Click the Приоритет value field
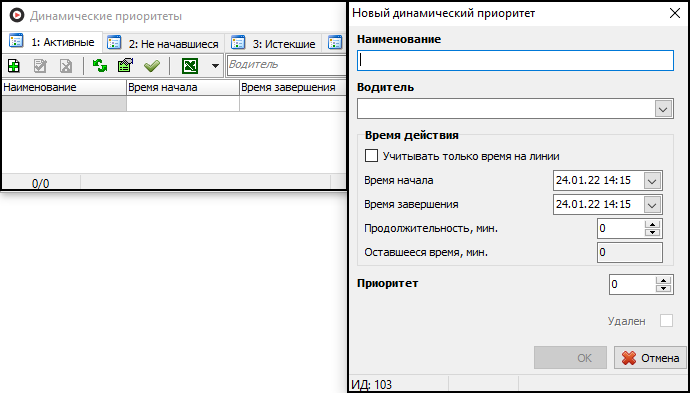The width and height of the screenshot is (690, 393). coord(632,285)
